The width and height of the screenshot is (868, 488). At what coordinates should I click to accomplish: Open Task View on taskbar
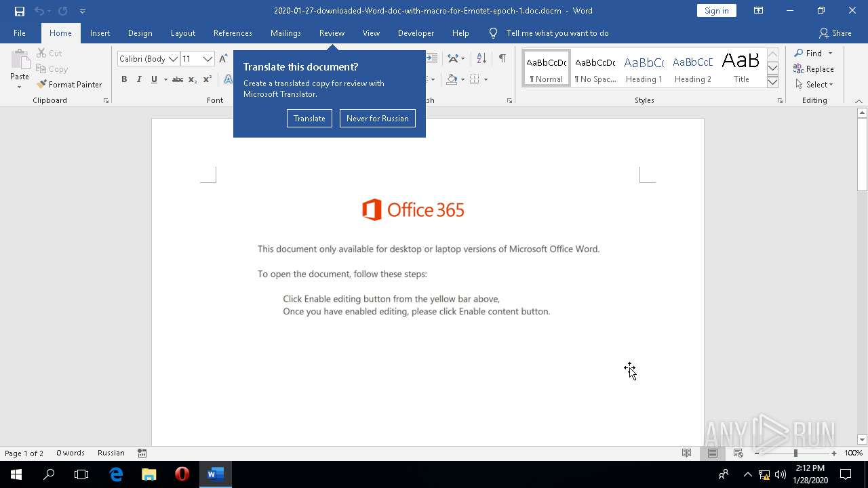pyautogui.click(x=81, y=474)
